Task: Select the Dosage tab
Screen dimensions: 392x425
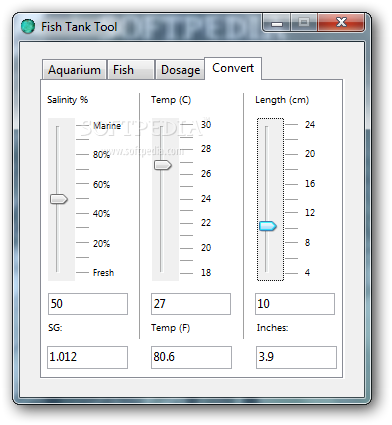Action: pos(180,70)
